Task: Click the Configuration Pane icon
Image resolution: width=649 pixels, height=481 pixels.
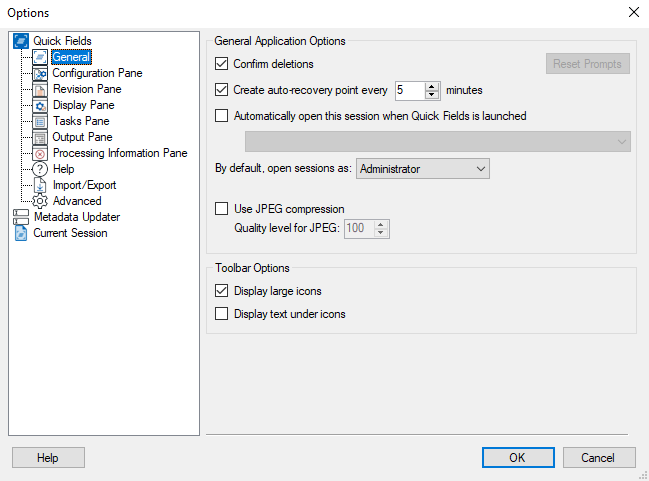Action: pyautogui.click(x=40, y=73)
